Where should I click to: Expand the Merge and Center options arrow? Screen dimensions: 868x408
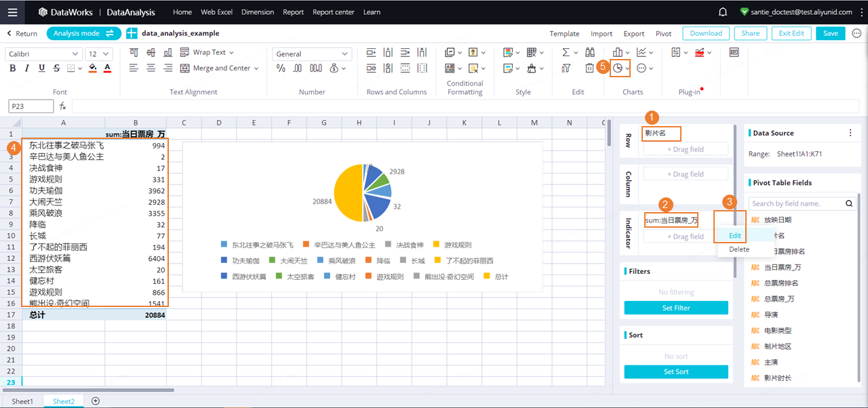256,68
